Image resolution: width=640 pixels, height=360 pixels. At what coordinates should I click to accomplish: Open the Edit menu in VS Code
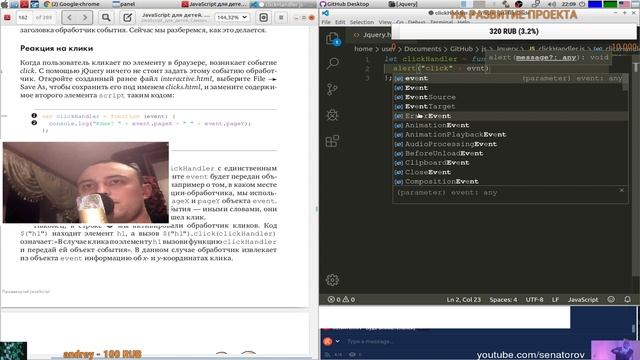340,22
